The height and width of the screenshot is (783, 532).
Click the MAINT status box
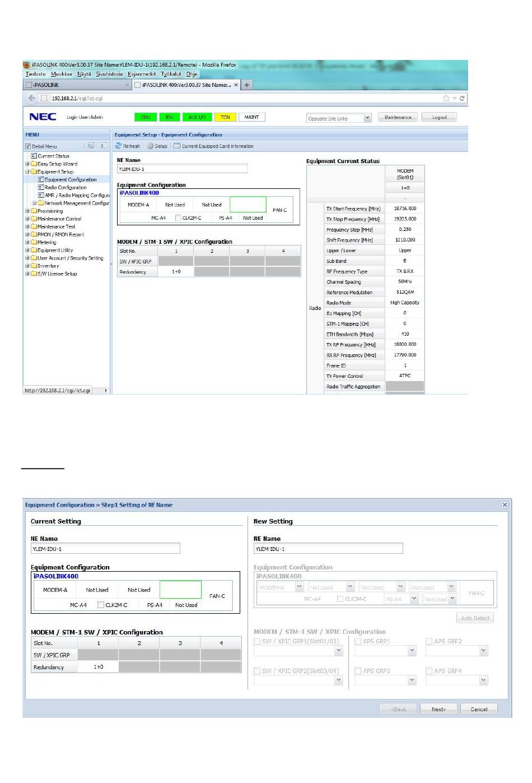pyautogui.click(x=251, y=117)
